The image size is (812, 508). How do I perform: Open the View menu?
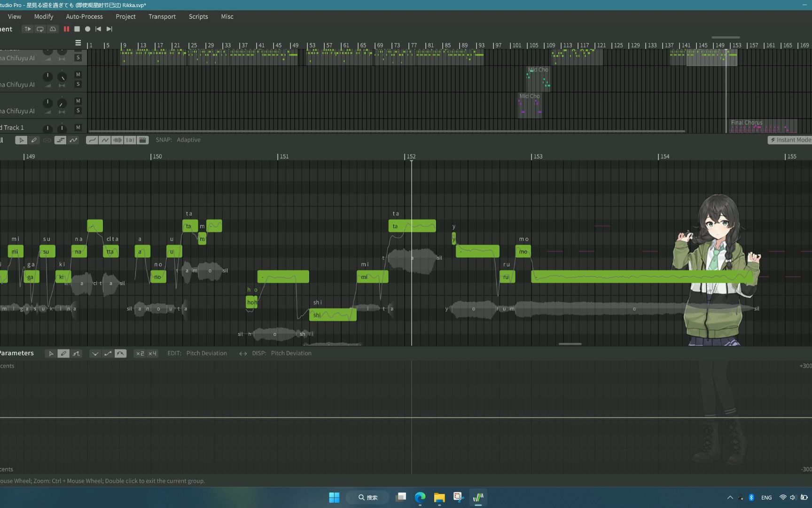(x=15, y=16)
